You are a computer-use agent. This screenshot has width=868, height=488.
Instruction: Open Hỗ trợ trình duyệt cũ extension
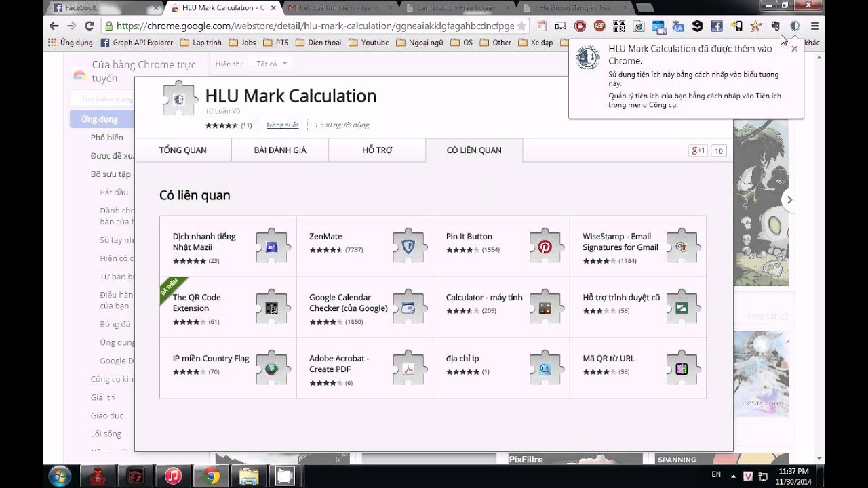[x=621, y=298]
